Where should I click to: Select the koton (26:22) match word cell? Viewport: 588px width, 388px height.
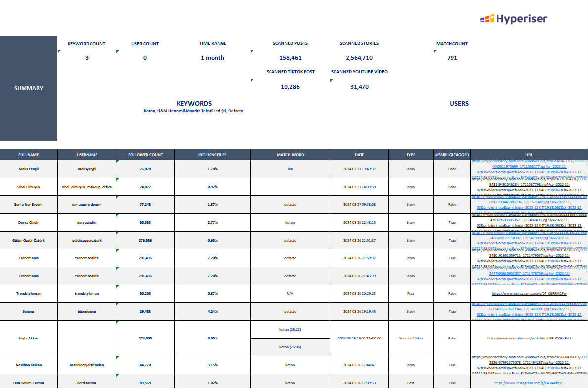coord(290,329)
